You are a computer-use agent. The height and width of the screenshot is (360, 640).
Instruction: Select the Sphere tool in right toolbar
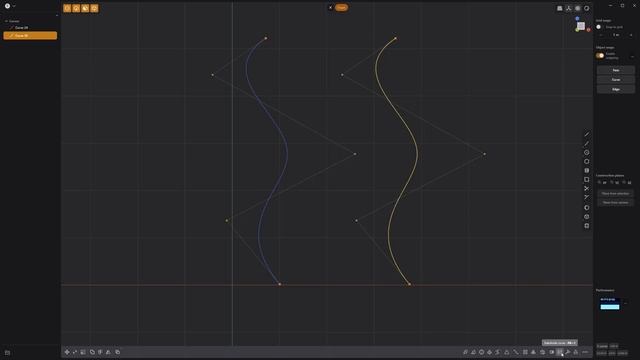click(x=587, y=207)
